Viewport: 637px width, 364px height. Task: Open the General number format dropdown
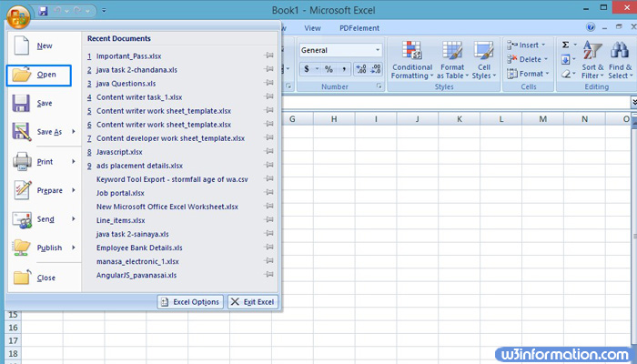pyautogui.click(x=378, y=50)
